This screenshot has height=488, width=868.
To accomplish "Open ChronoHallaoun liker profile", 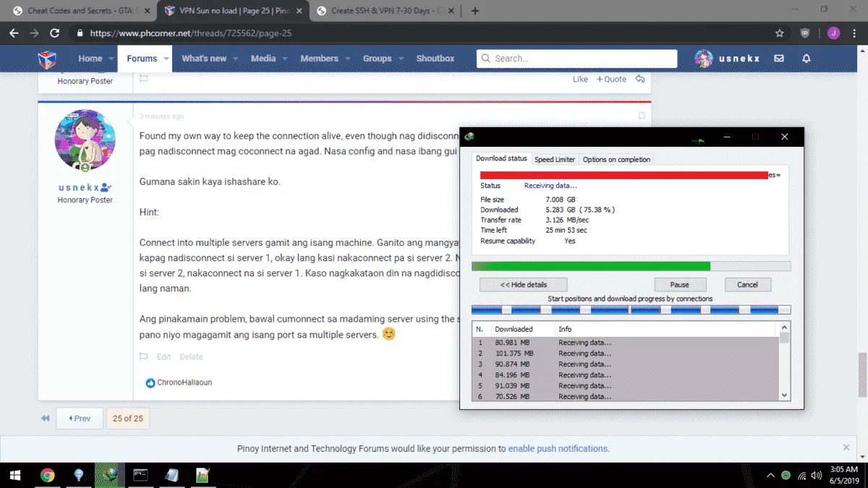I will (x=184, y=382).
